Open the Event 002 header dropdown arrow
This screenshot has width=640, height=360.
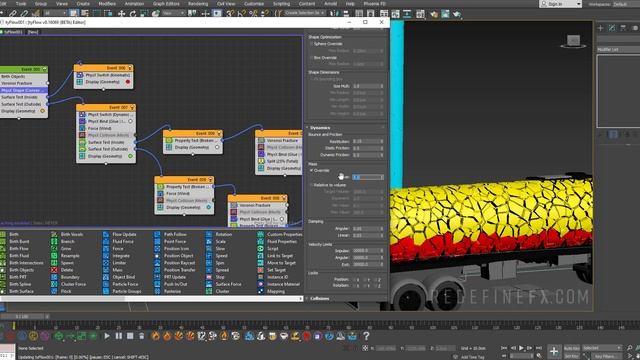(x=211, y=180)
